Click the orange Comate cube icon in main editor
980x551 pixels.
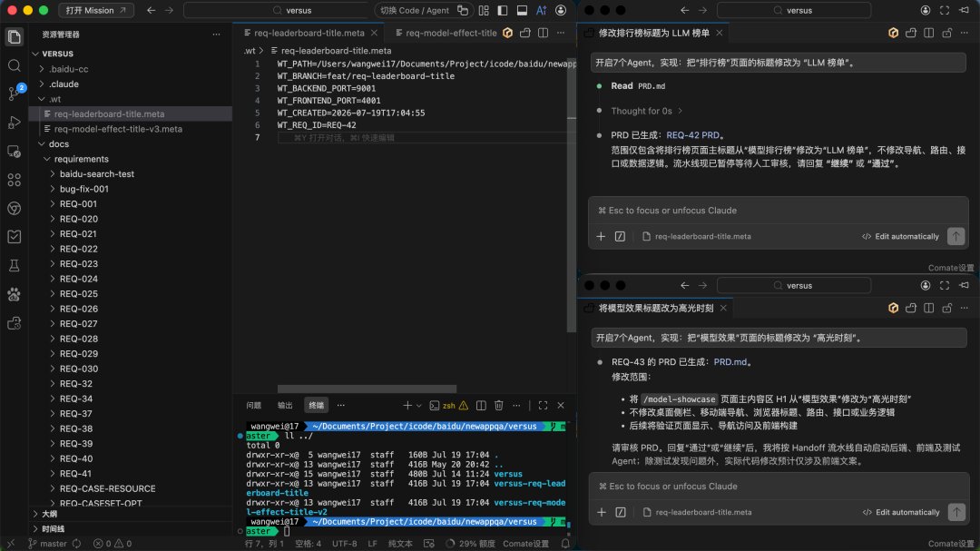click(x=507, y=33)
